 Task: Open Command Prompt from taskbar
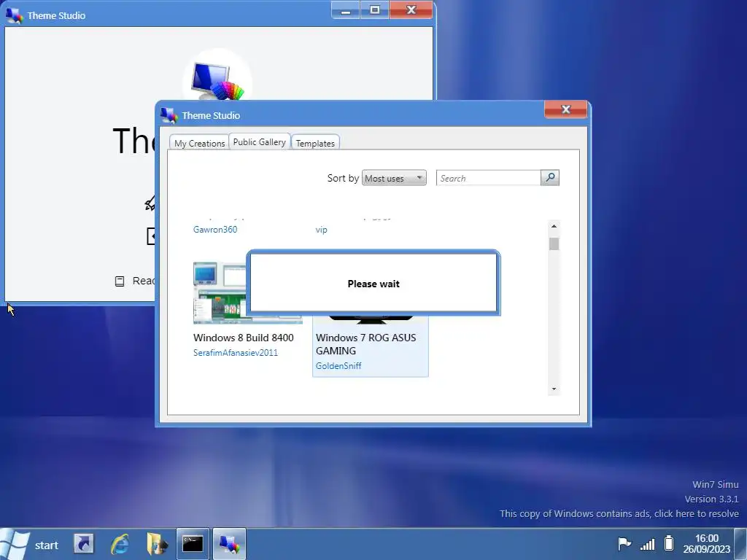click(193, 544)
